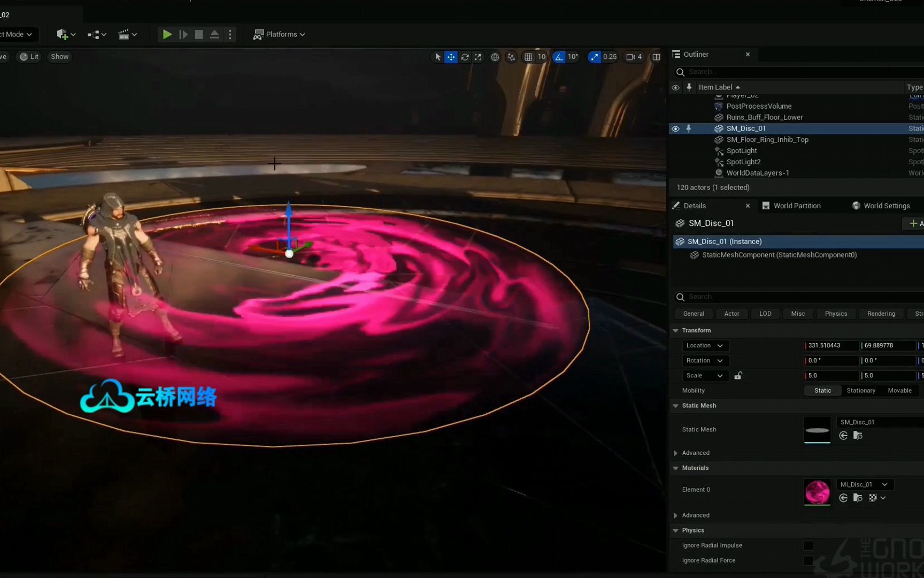Image resolution: width=924 pixels, height=578 pixels.
Task: Open the Lit view mode menu
Action: 29,57
